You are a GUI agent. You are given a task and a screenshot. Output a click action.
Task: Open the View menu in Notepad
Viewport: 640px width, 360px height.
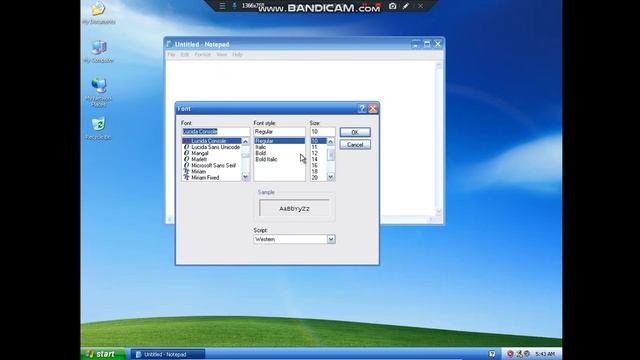point(222,55)
